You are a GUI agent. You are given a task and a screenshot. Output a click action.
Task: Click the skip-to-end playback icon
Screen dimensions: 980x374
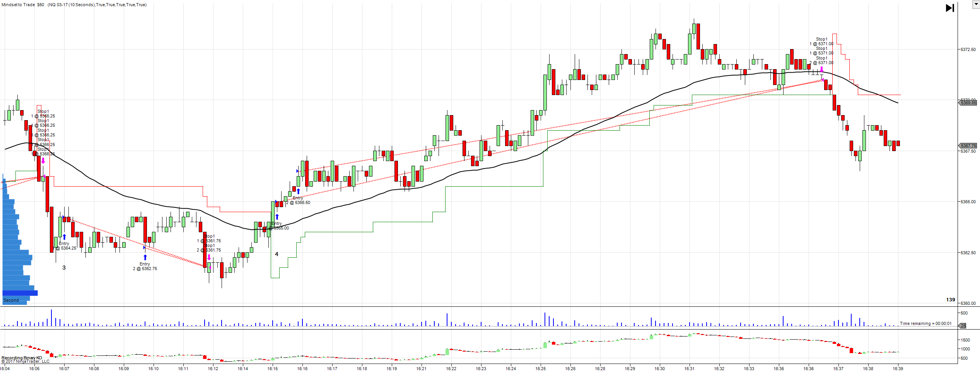coord(950,8)
